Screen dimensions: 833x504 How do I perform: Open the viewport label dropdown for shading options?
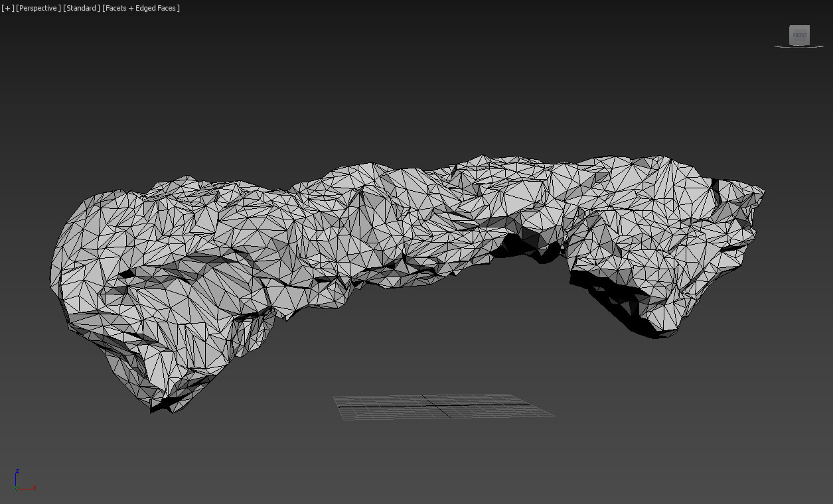point(141,8)
